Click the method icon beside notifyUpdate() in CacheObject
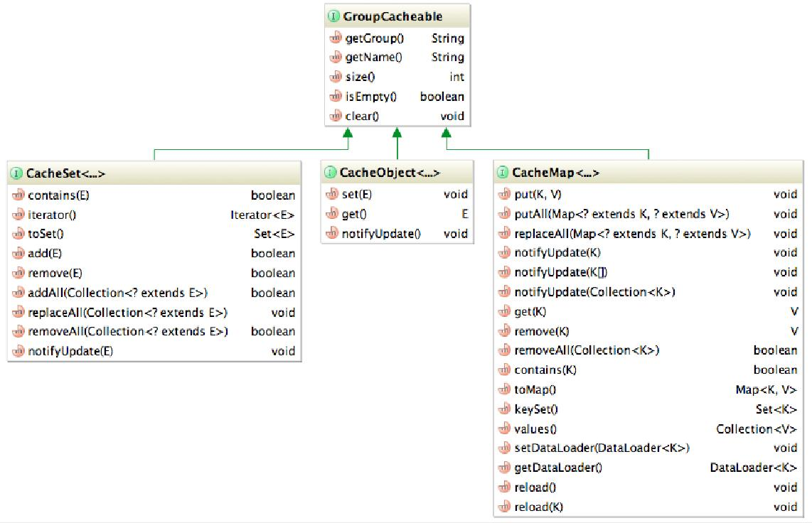Image resolution: width=812 pixels, height=523 pixels. coord(331,234)
